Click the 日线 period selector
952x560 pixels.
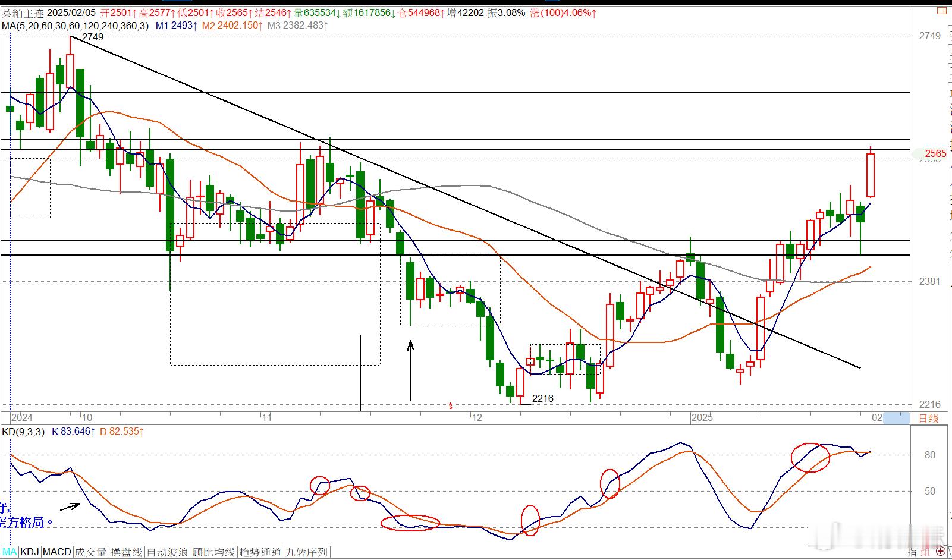929,419
